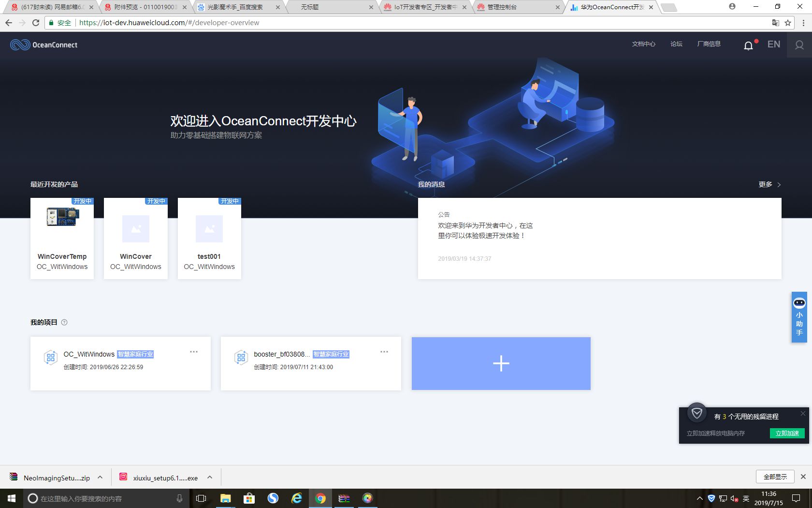Switch to 光影魔术手 百度搜索 tab

click(x=239, y=7)
